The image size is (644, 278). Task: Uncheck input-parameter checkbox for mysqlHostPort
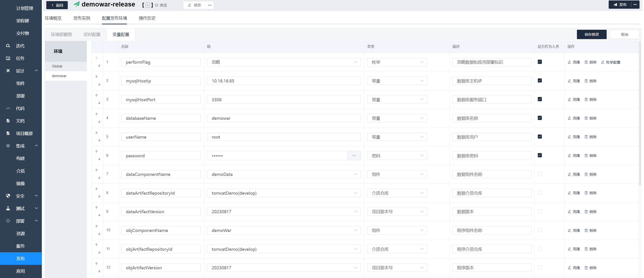(540, 99)
